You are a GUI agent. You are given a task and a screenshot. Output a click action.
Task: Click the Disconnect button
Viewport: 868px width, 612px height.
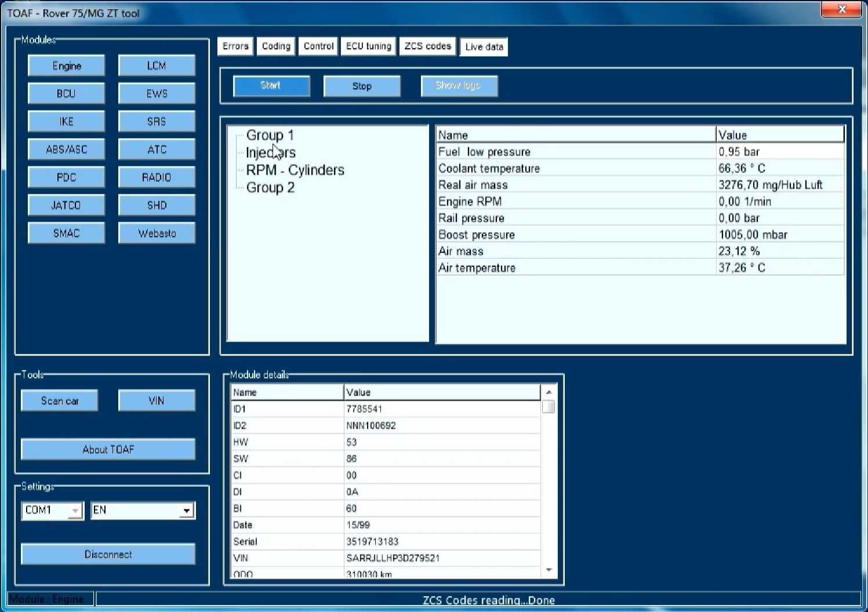[108, 554]
